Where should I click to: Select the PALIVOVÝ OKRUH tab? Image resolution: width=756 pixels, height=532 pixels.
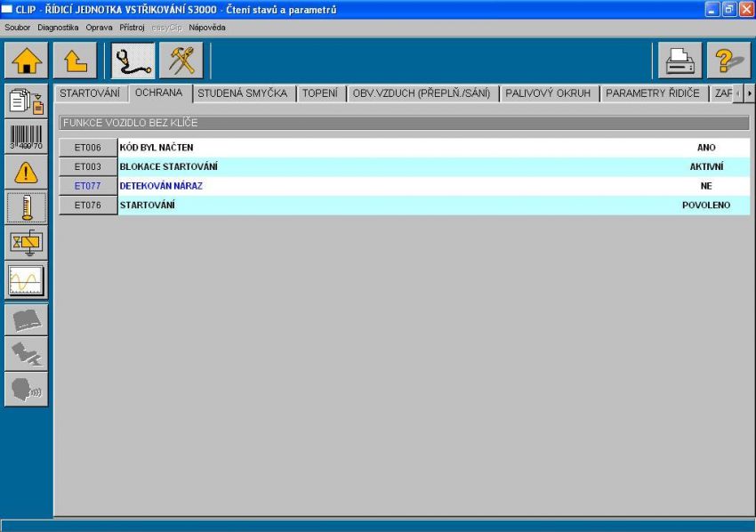[x=547, y=93]
